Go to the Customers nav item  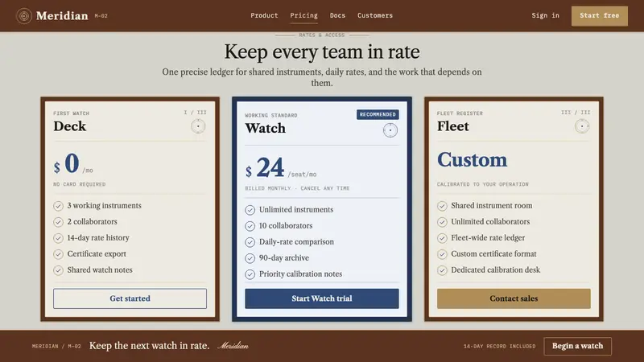375,15
